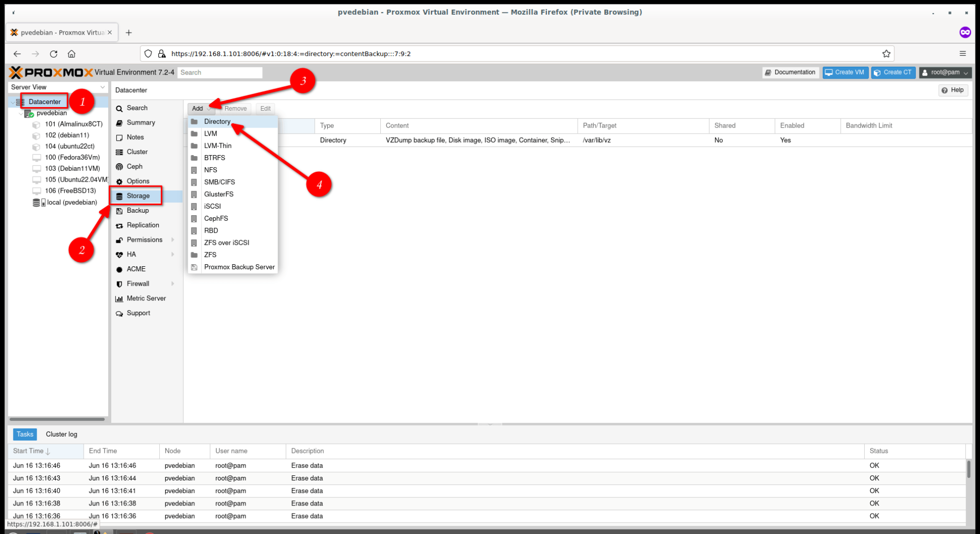Click the Storage icon in the Datacenter menu
This screenshot has height=534, width=980.
(x=119, y=196)
